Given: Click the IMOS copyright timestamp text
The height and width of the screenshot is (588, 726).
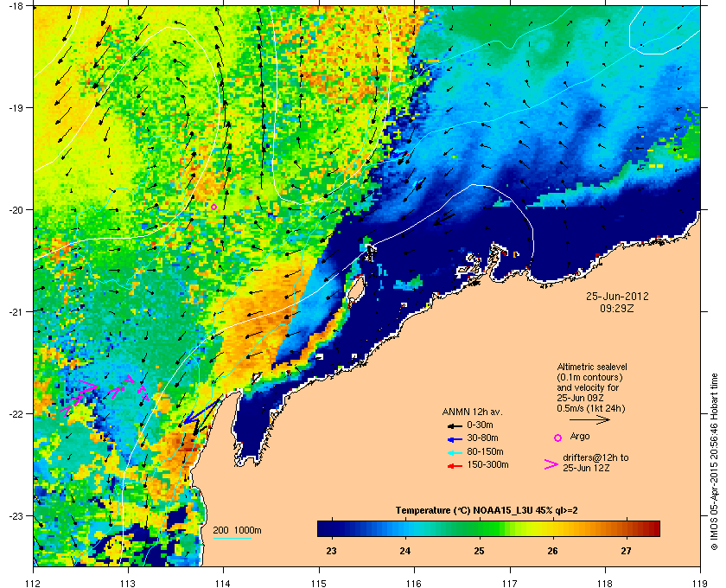Looking at the screenshot, I should point(714,463).
